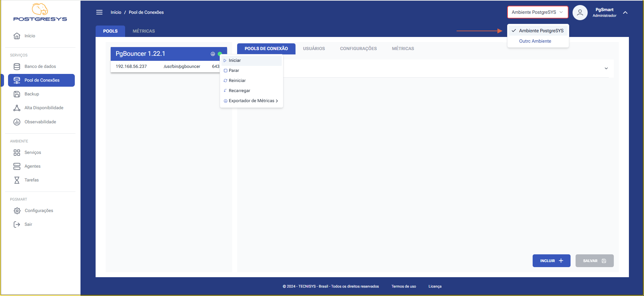Screen dimensions: 644x296
Task: Select Ambiente PostgreSYS environment option
Action: click(x=538, y=31)
